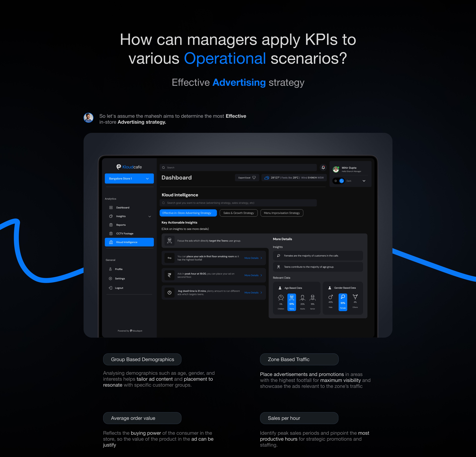Click the notification bell icon

click(x=323, y=168)
